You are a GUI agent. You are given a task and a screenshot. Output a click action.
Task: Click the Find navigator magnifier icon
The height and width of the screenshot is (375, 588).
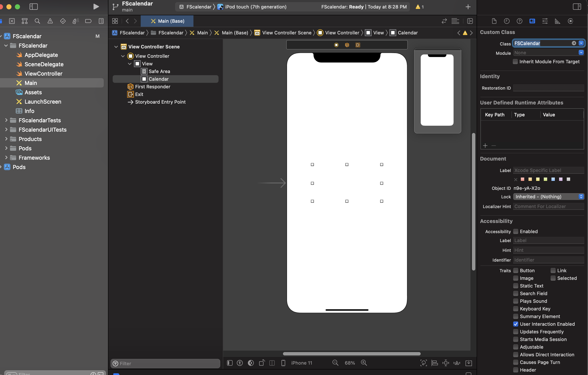pyautogui.click(x=37, y=21)
